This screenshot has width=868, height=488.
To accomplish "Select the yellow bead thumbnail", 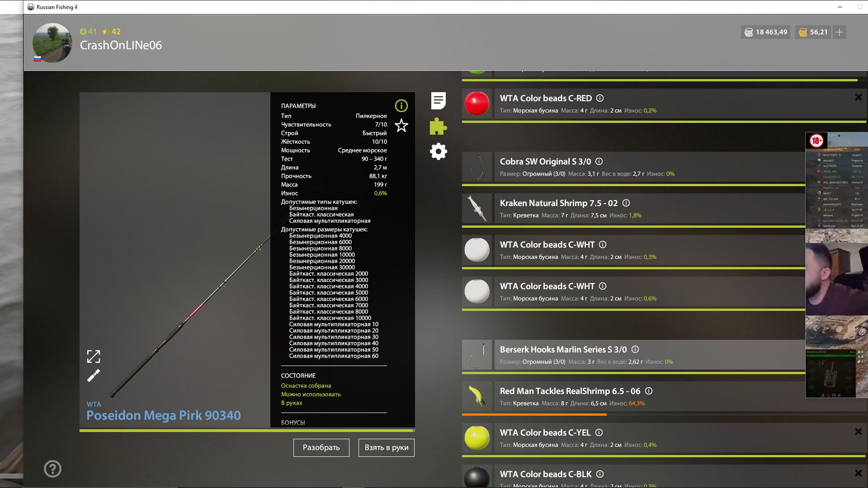I will (477, 438).
